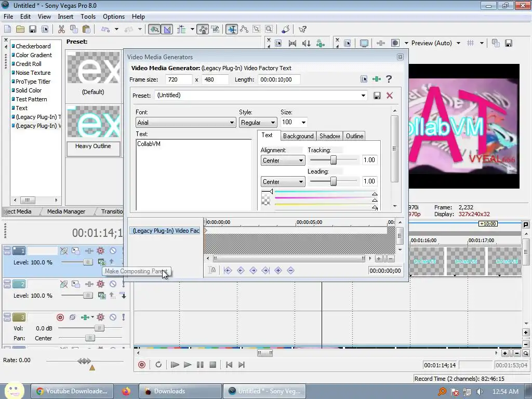Open the Auto Ripple mode dropdown arrow

click(192, 29)
